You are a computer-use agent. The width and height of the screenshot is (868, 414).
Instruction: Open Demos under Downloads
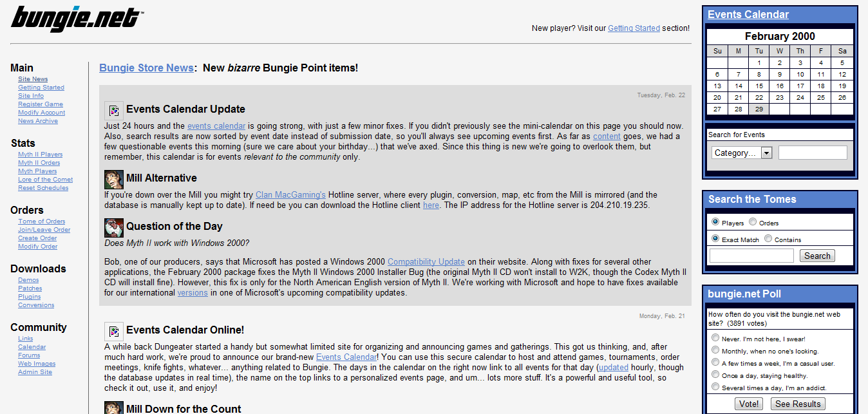point(28,280)
